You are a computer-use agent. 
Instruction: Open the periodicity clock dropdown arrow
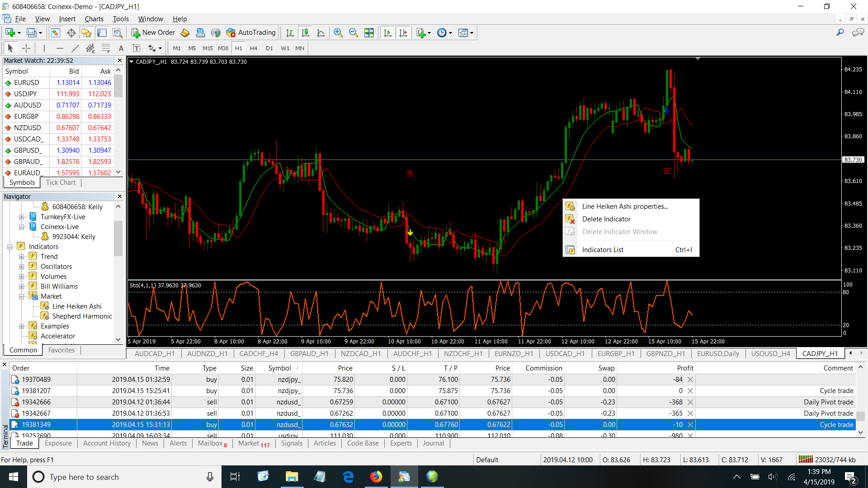(450, 33)
